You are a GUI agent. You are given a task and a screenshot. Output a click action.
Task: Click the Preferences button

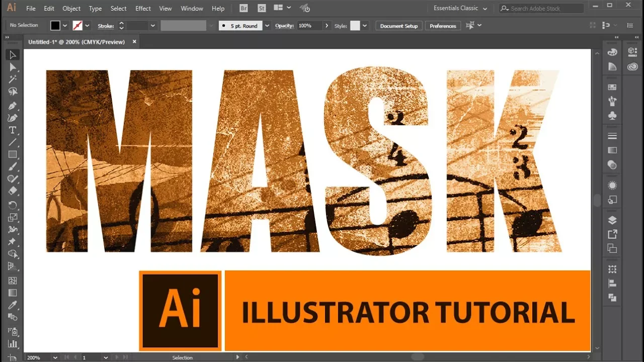coord(443,26)
